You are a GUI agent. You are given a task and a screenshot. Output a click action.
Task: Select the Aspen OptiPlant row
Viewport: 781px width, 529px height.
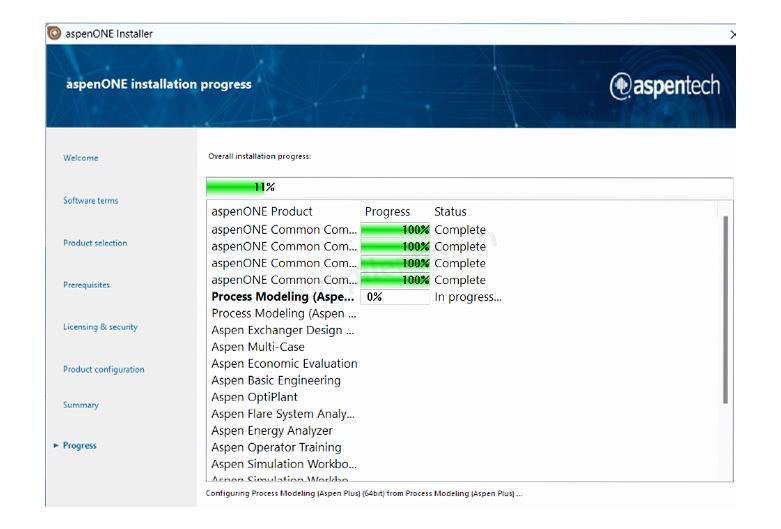pyautogui.click(x=255, y=397)
